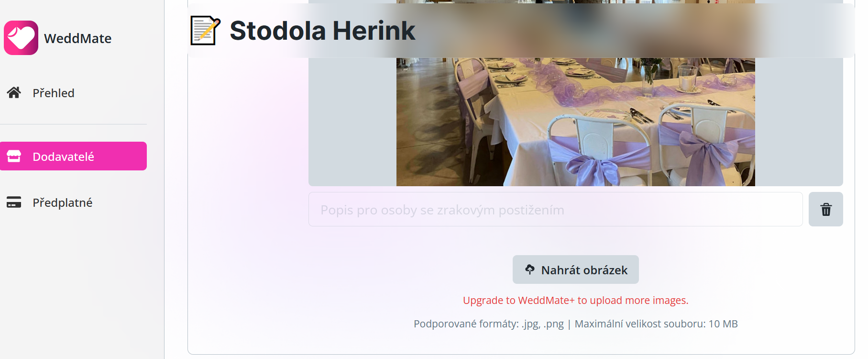Click the Upgrade to WeddMate+ message
The width and height of the screenshot is (868, 359).
[575, 300]
